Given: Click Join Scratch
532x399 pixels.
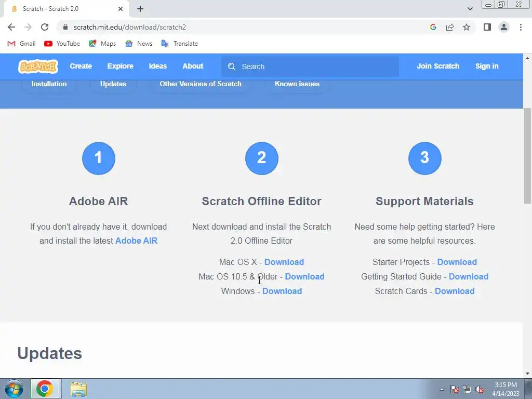Looking at the screenshot, I should pos(437,66).
